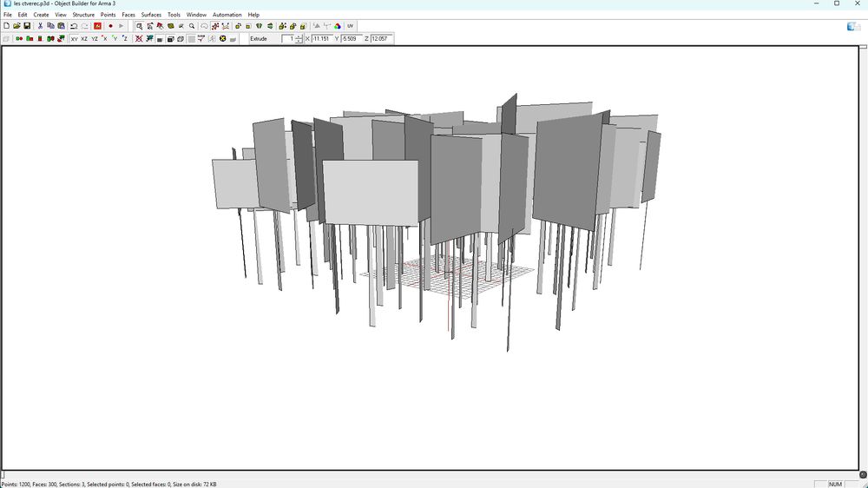Toggle the Y axis lock button

point(115,39)
